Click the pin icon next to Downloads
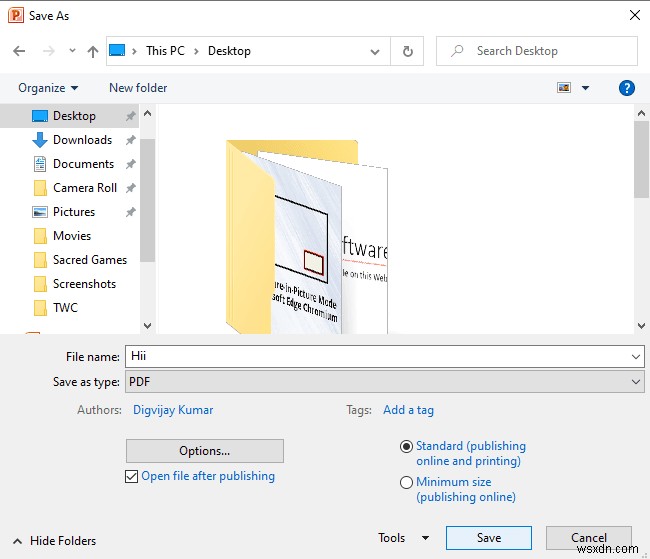The width and height of the screenshot is (650, 559). [x=131, y=140]
